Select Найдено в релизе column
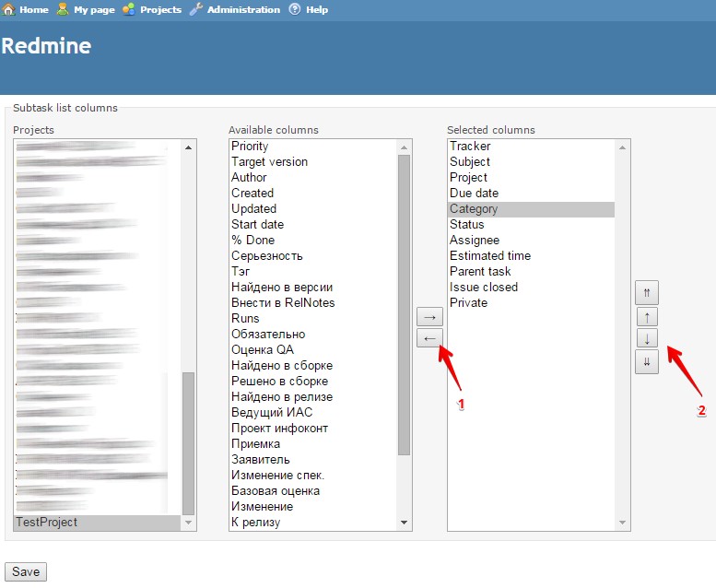This screenshot has width=716, height=588. 313,396
